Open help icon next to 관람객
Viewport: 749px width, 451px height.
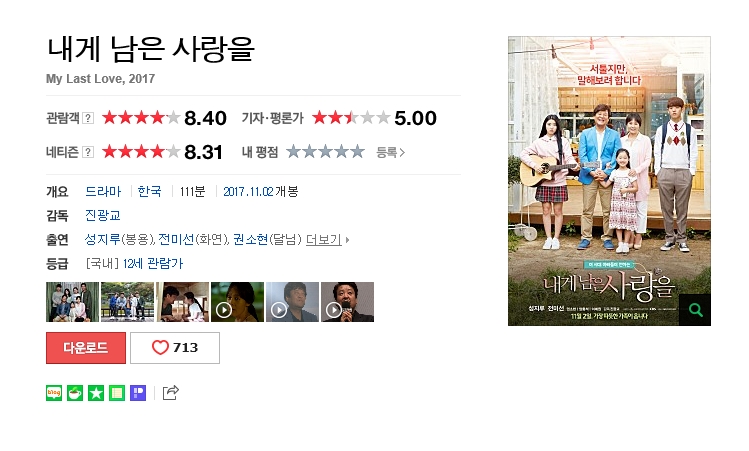88,118
